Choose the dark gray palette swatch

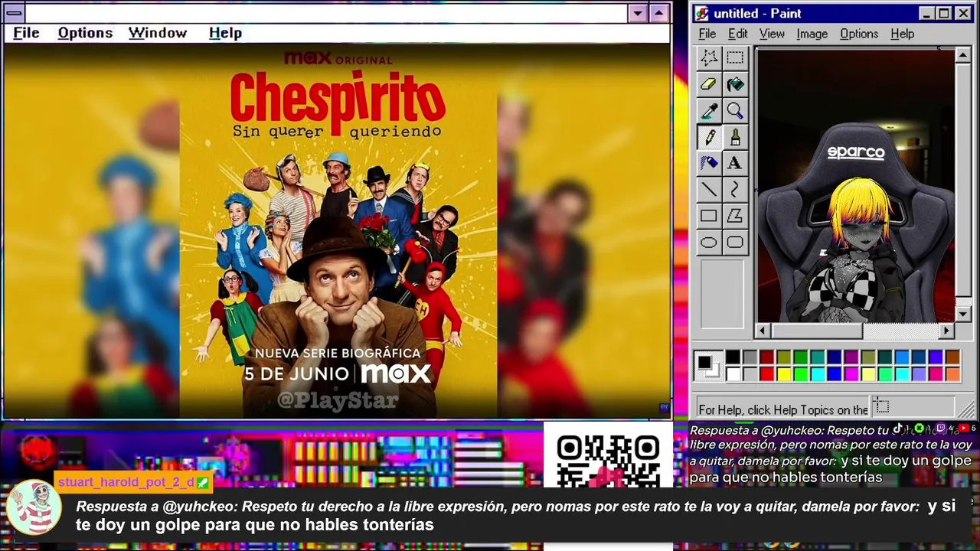click(750, 357)
